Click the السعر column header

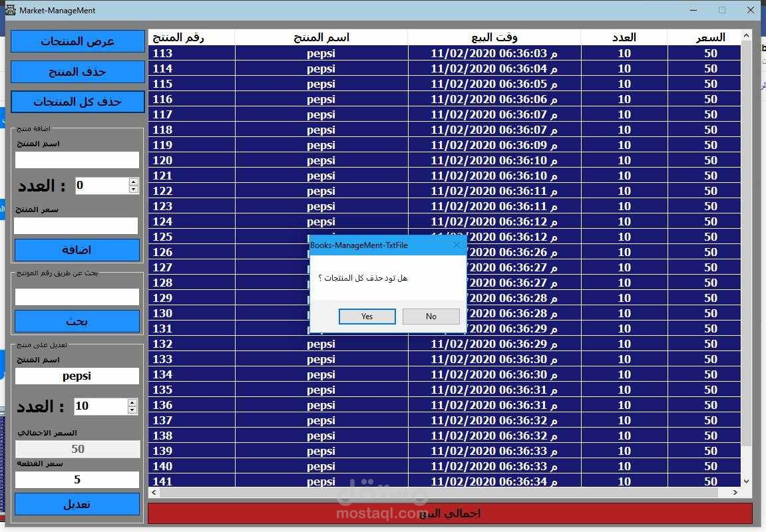pyautogui.click(x=704, y=38)
